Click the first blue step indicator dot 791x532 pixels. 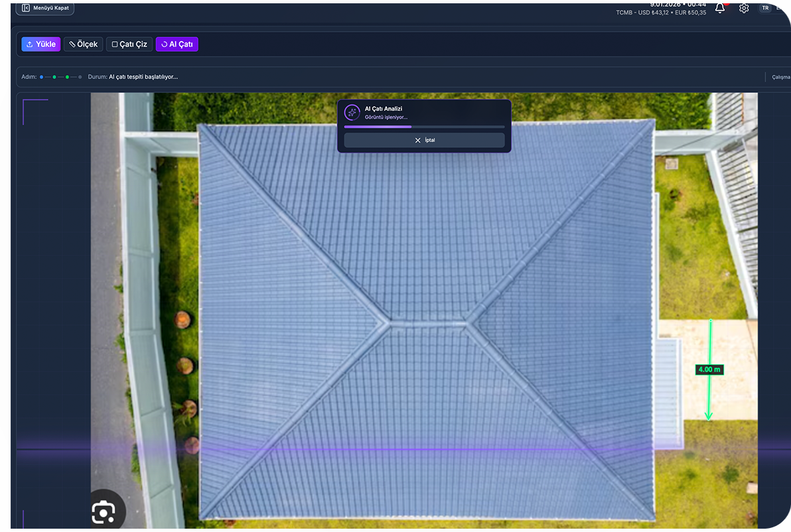[x=41, y=77]
